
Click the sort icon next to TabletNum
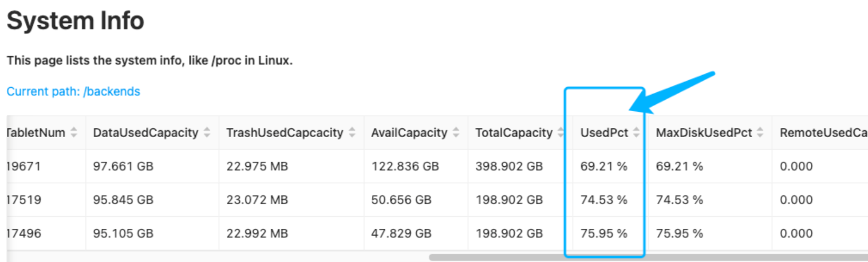click(74, 133)
